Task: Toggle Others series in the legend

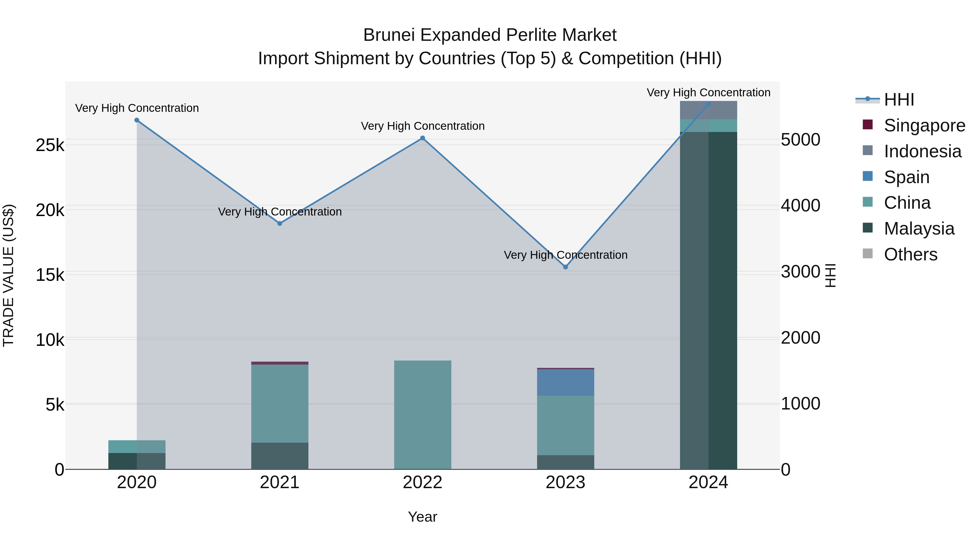Action: pos(900,254)
